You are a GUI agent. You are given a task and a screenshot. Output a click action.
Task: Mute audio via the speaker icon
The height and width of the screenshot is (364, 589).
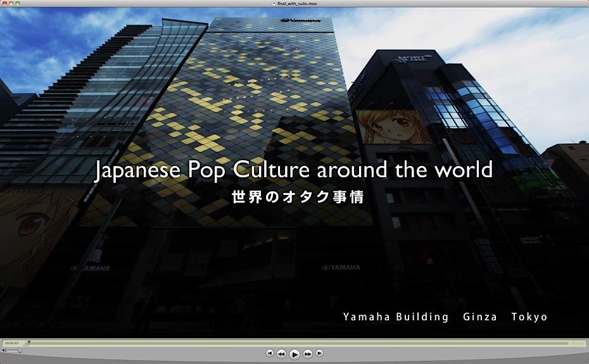[4, 351]
